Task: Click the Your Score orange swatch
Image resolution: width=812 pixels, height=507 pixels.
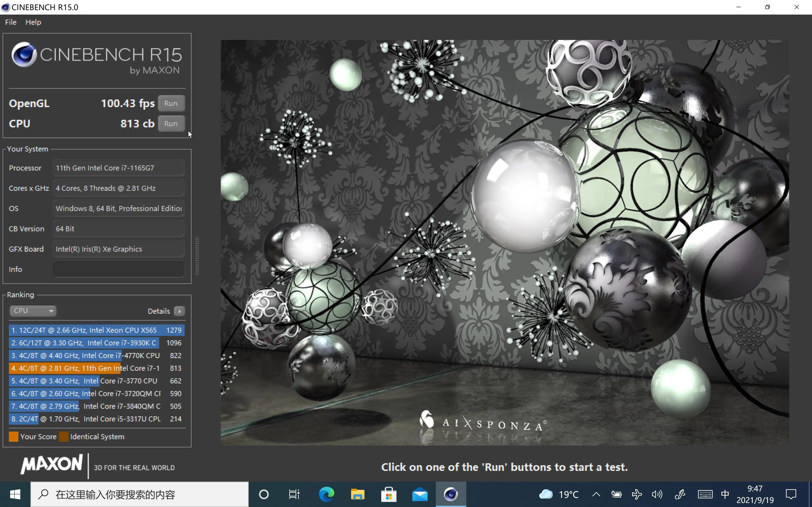Action: (x=13, y=437)
